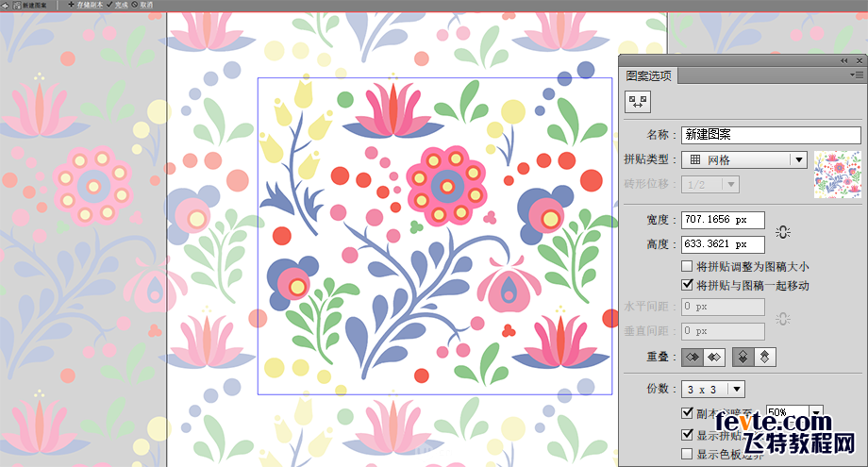Open the 份数 3 x 3 dropdown
868x467 pixels.
(713, 390)
